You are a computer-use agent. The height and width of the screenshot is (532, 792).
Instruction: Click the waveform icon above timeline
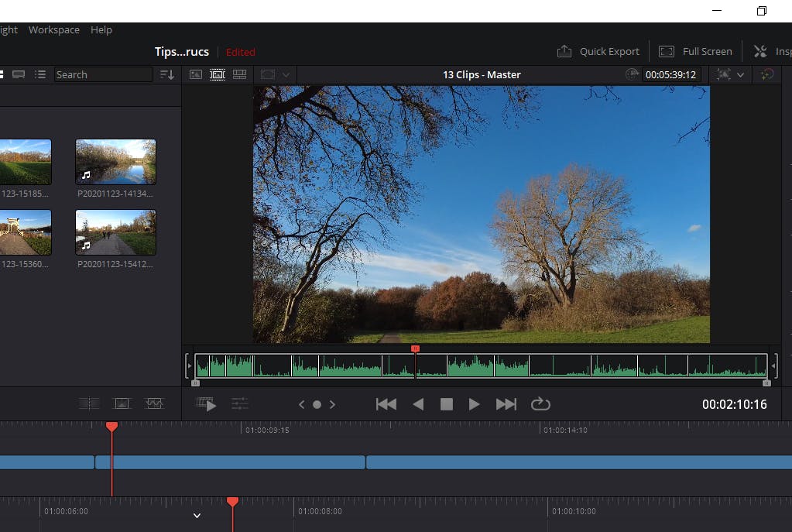click(x=154, y=403)
